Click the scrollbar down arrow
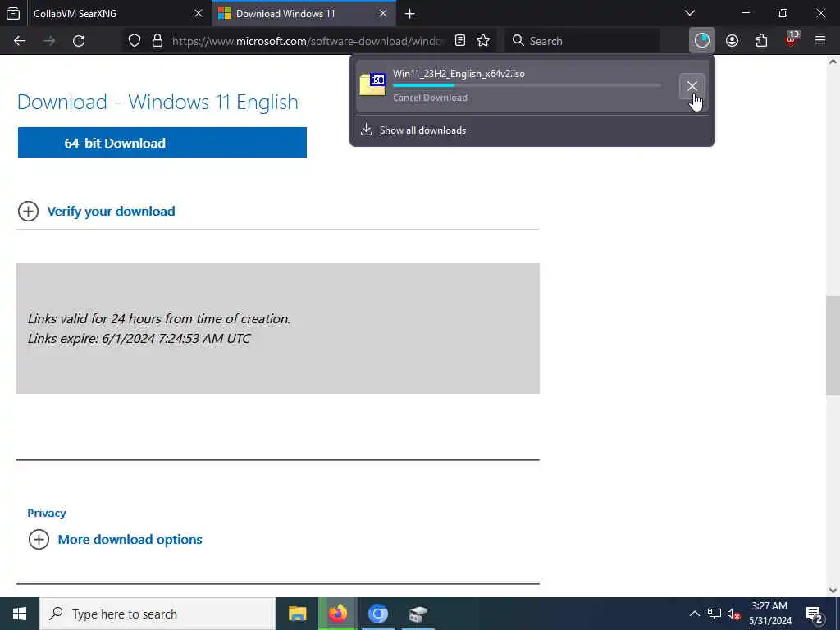The height and width of the screenshot is (630, 840). click(833, 591)
